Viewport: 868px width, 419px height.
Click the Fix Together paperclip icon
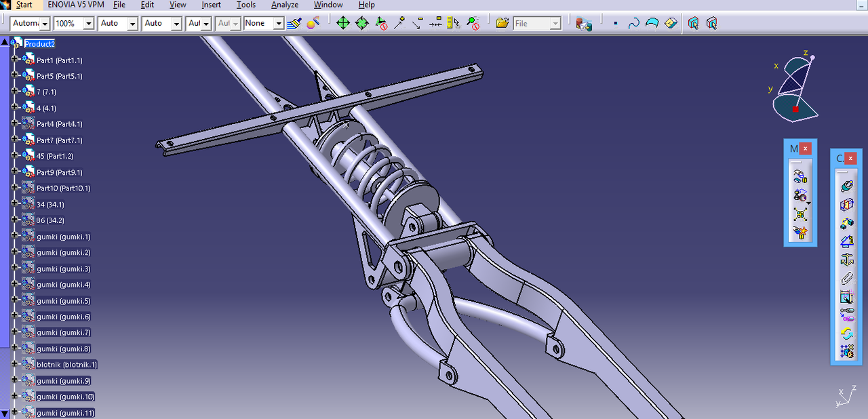(x=846, y=277)
